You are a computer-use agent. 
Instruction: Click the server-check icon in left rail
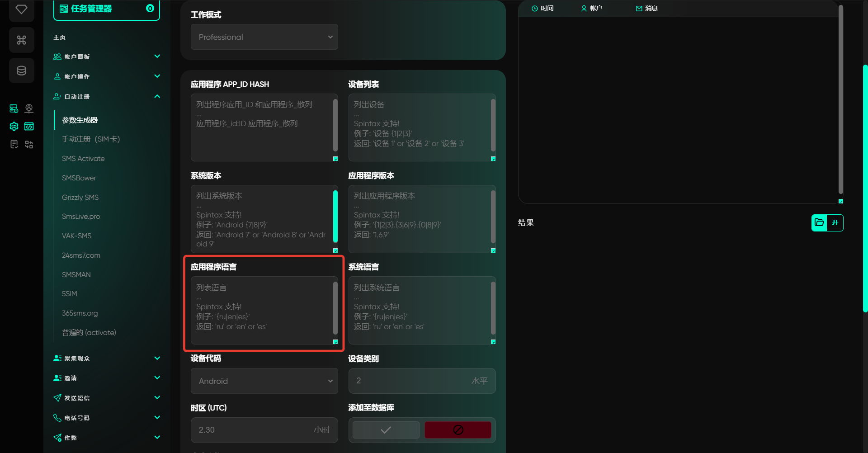14,109
